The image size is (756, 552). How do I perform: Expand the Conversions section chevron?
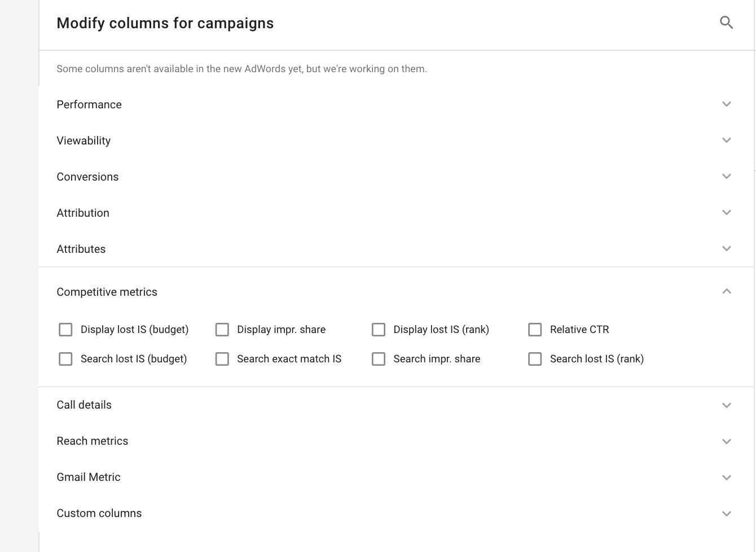pos(727,177)
